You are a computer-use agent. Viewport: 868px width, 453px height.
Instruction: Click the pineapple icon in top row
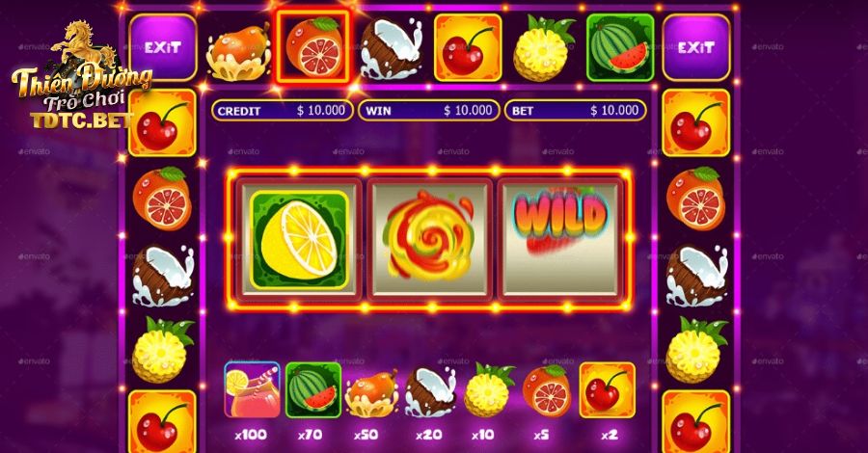543,49
